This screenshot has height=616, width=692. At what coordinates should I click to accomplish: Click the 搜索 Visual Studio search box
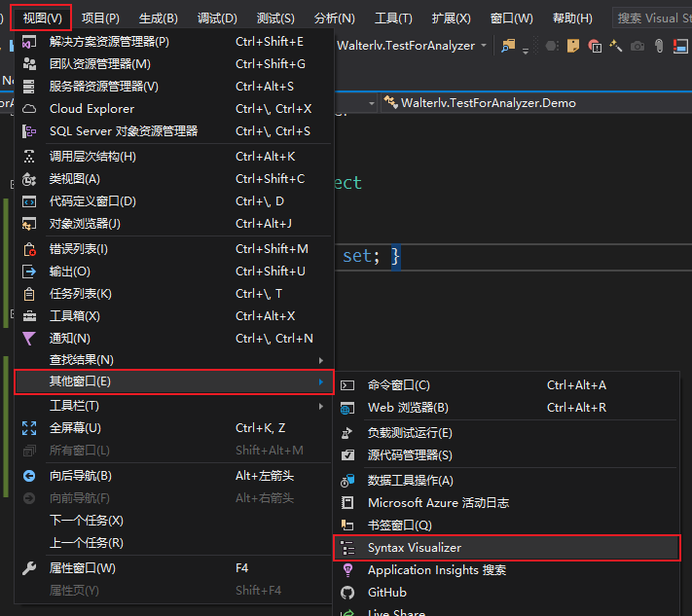[x=652, y=18]
